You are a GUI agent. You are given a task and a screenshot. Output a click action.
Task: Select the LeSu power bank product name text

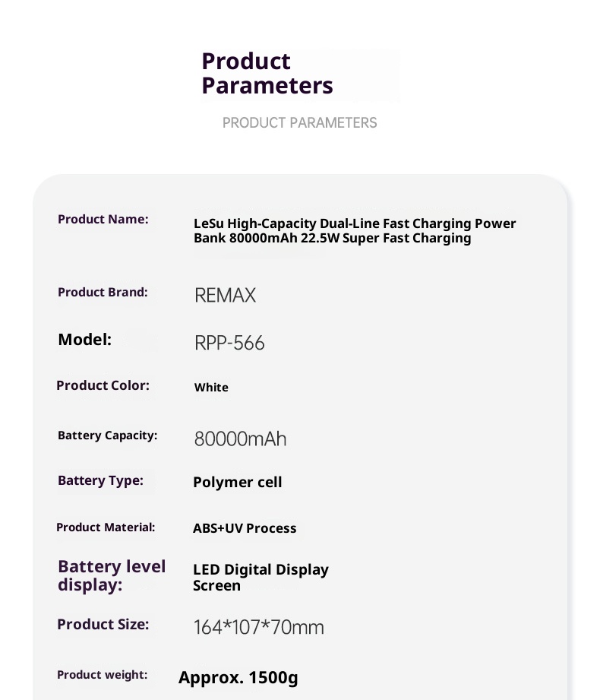355,231
